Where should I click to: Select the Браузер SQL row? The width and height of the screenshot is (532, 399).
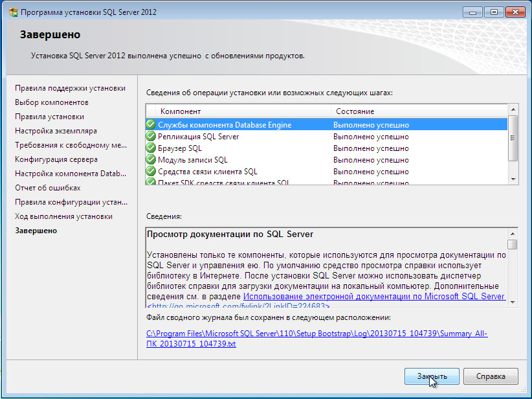pyautogui.click(x=326, y=148)
